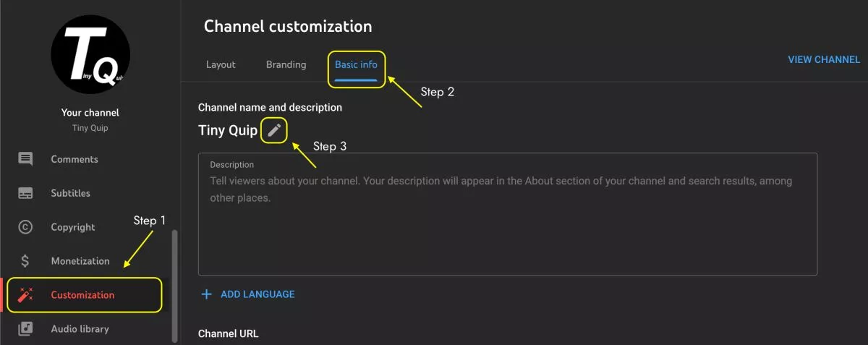This screenshot has width=868, height=345.
Task: Open the Comments menu label
Action: (75, 159)
